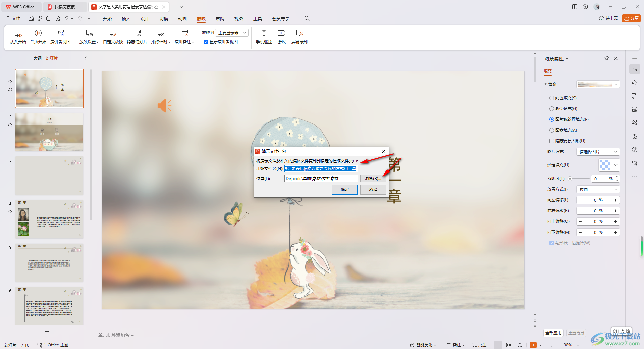Open the 文件 menu
The image size is (644, 349).
click(13, 19)
